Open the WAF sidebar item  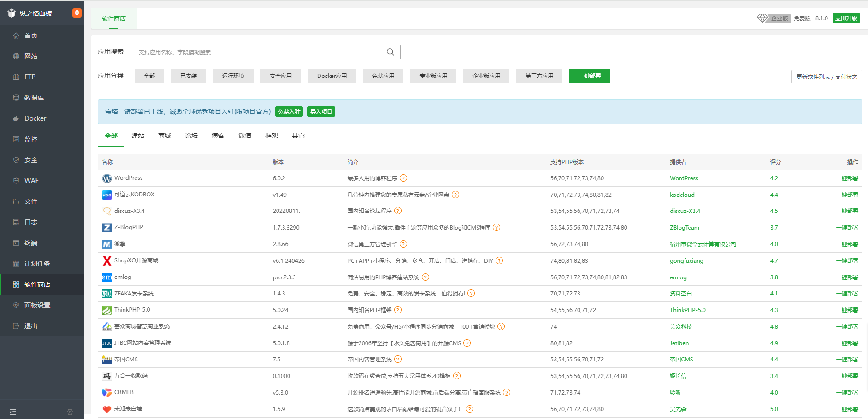(x=41, y=181)
